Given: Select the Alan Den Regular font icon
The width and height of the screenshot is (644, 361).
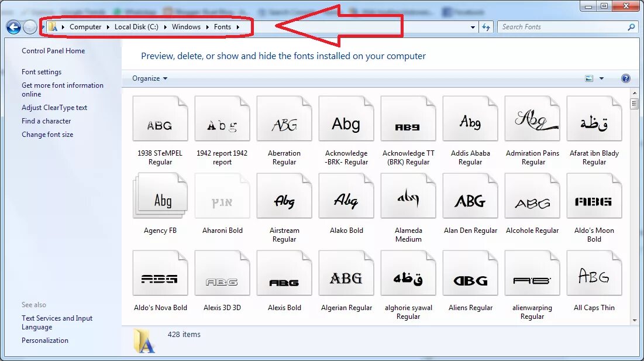Looking at the screenshot, I should coord(470,195).
